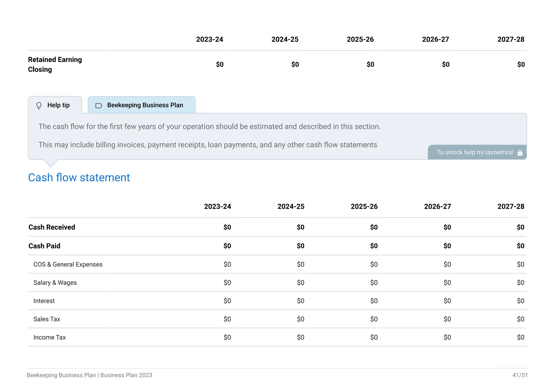Click the 2027-28 header in cash flow table

511,207
